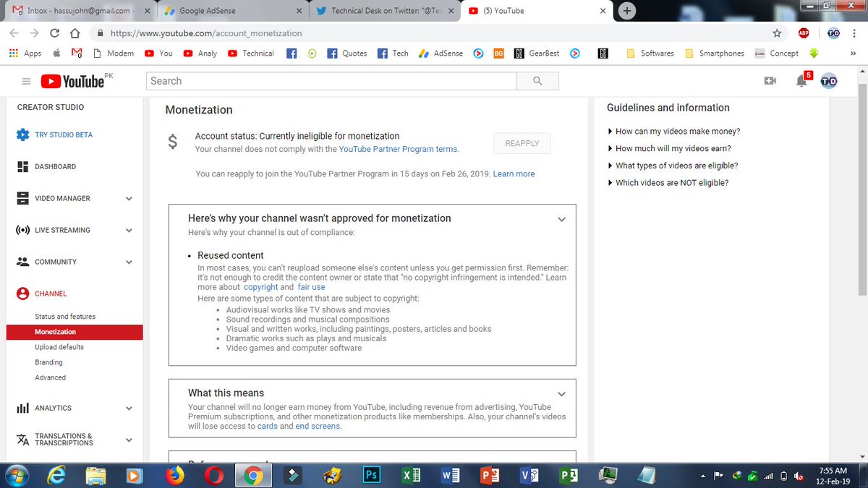Open the Gmail bookmark icon
The image size is (868, 488).
[x=77, y=53]
